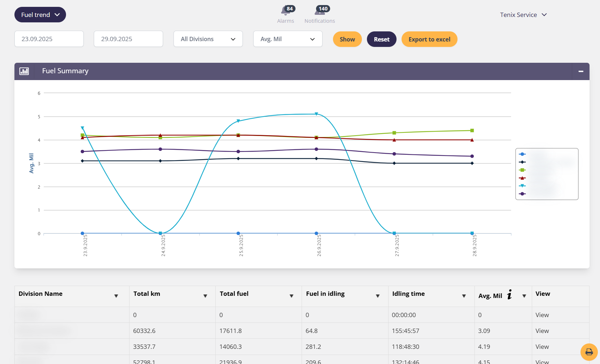The image size is (600, 364).
Task: Click Export to excel button
Action: tap(429, 39)
